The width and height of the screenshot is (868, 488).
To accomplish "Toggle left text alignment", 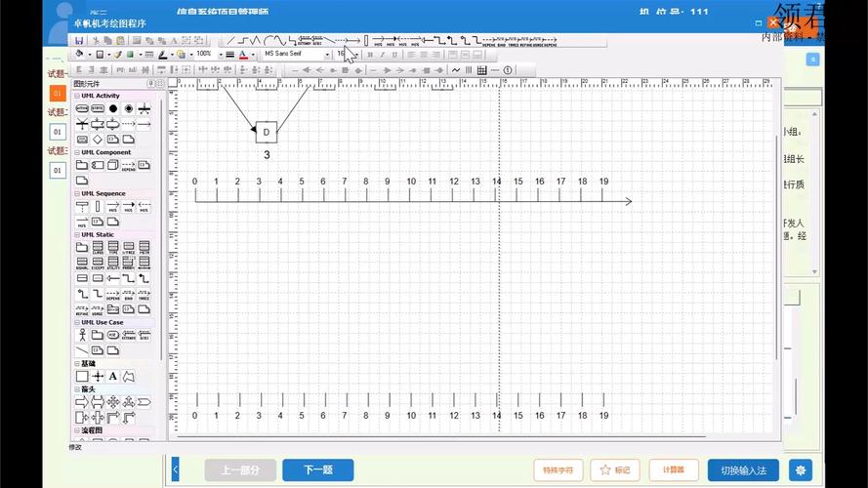I will click(411, 55).
